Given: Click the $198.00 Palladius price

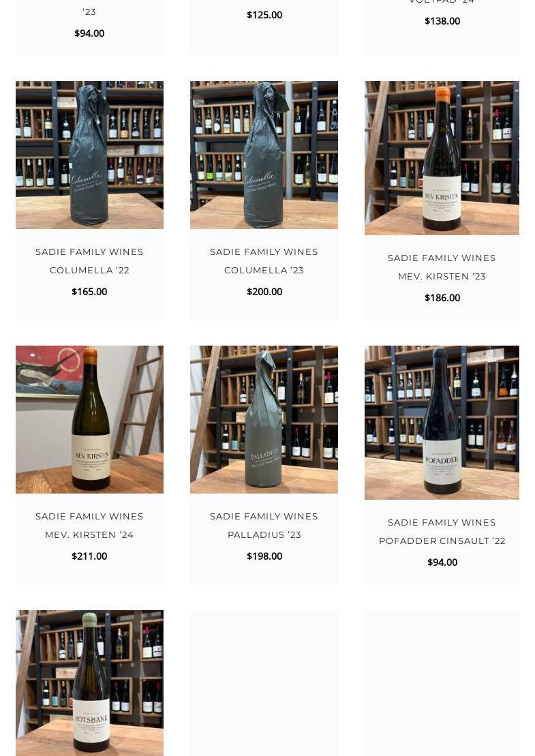Looking at the screenshot, I should (264, 556).
